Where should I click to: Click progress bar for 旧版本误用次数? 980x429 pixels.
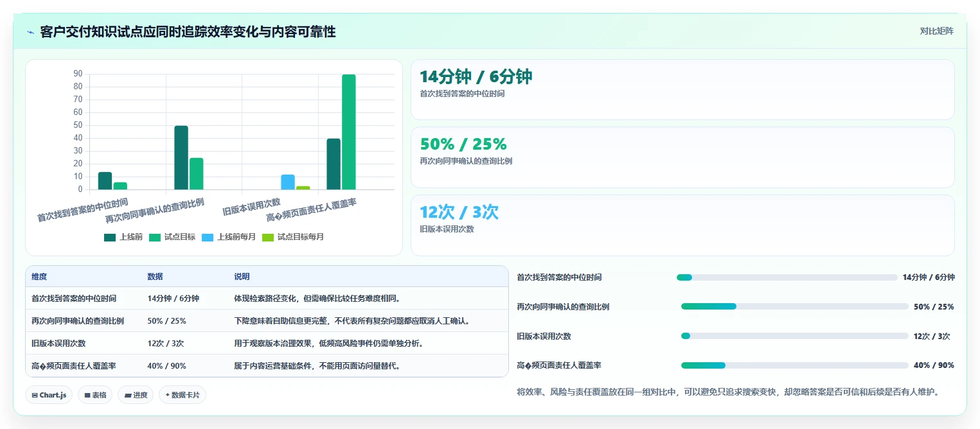794,336
